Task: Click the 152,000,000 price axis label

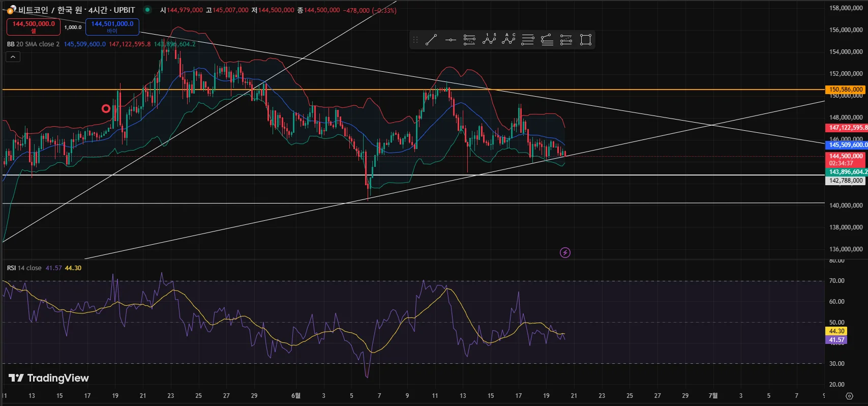Action: click(x=846, y=74)
